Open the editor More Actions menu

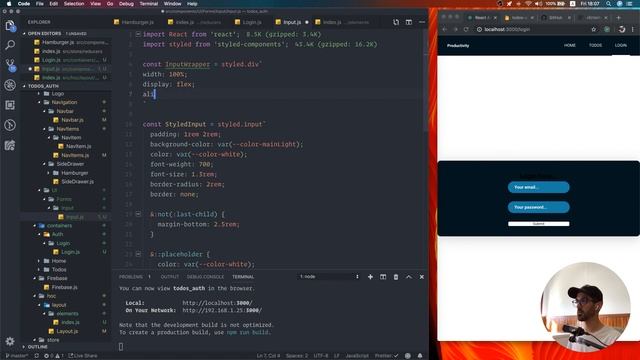[x=422, y=22]
